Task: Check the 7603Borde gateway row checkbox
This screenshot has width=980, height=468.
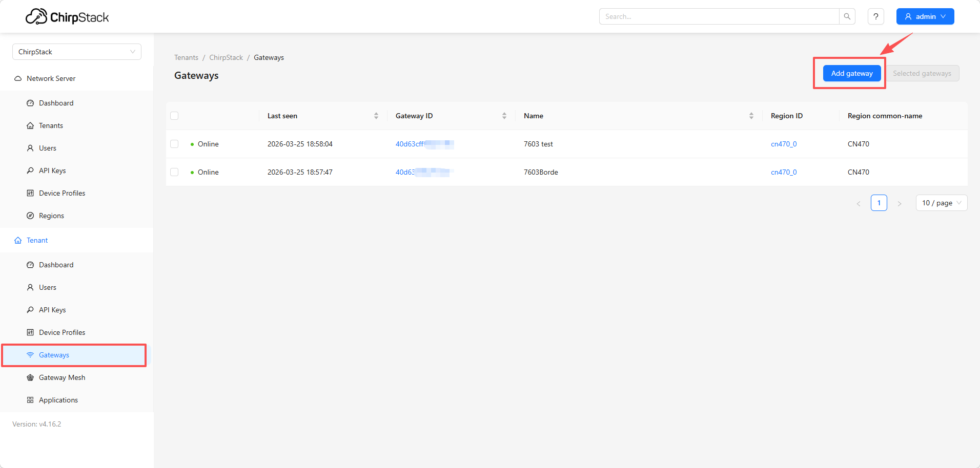Action: tap(174, 172)
